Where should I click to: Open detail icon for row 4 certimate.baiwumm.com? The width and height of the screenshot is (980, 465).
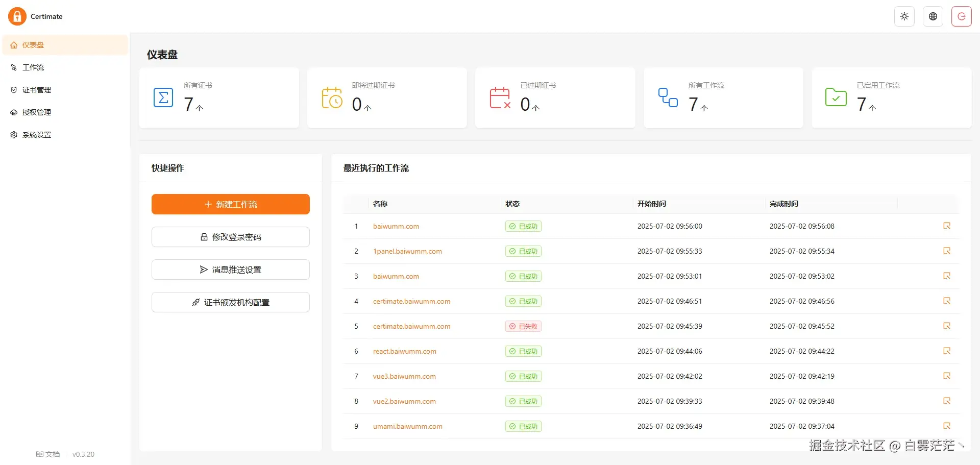[947, 301]
